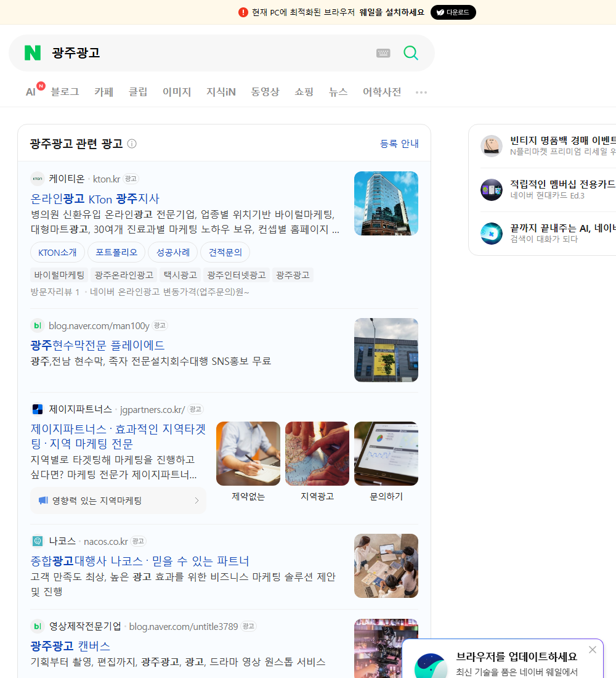Image resolution: width=616 pixels, height=678 pixels.
Task: Select the 택시광고 keyword tag
Action: click(180, 275)
